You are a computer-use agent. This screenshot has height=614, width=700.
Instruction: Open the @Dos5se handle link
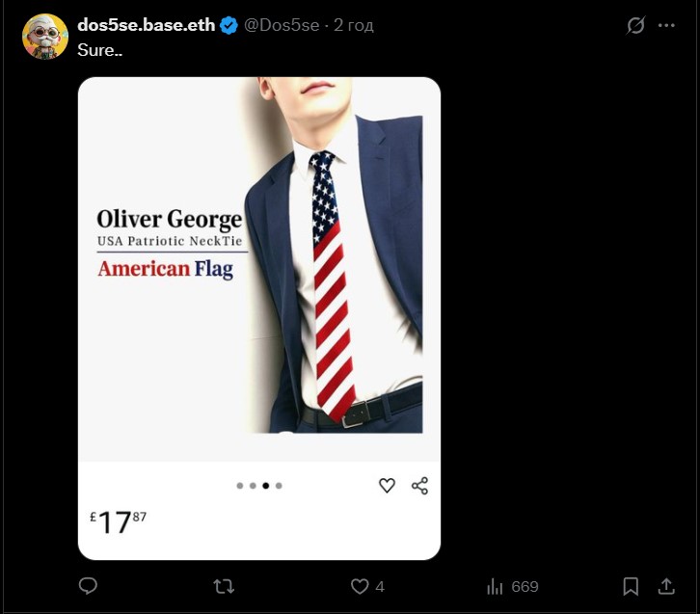[282, 25]
